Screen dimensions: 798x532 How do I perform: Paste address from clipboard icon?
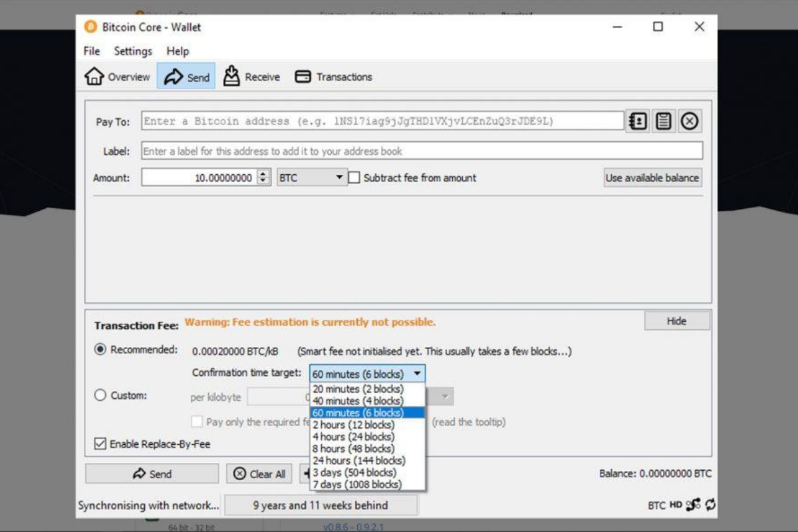(x=663, y=121)
